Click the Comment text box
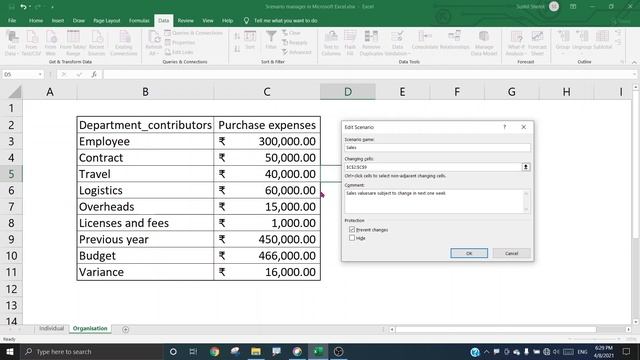Screen dimensions: 640x360 point(437,201)
